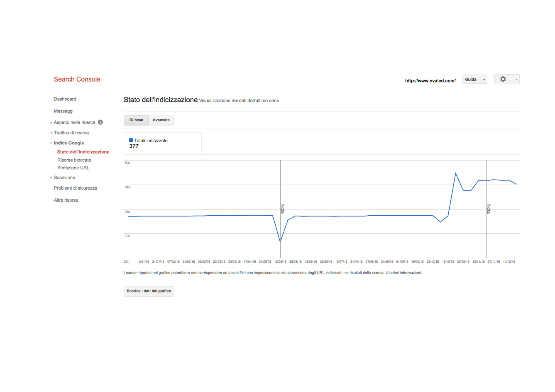Click the Indice Google label
555x392 pixels.
pos(69,143)
